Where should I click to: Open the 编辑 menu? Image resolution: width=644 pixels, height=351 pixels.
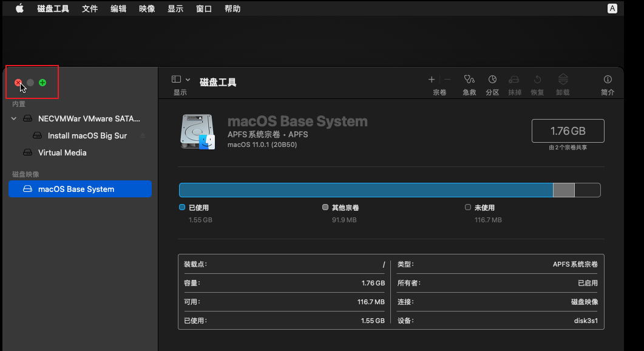point(118,9)
